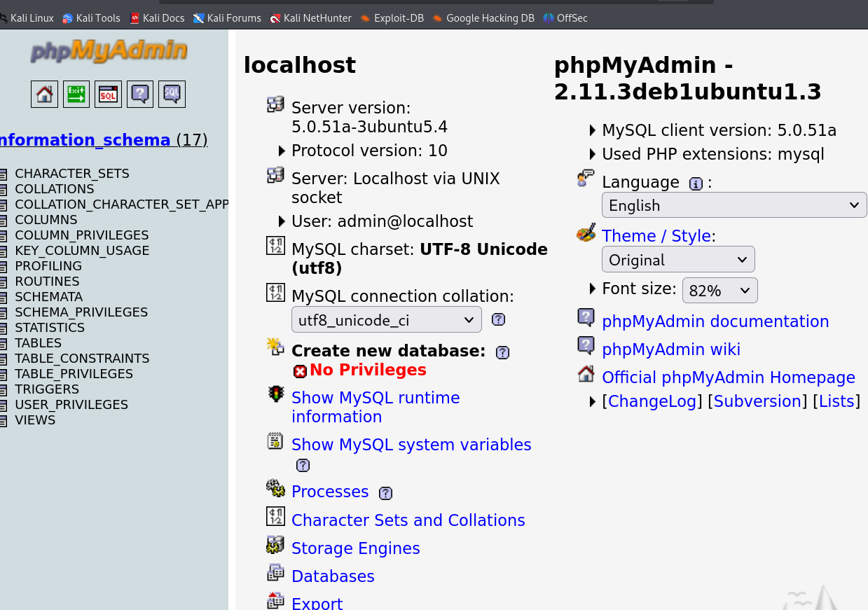This screenshot has height=610, width=868.
Task: Click the icon beside Storage Engines
Action: click(275, 544)
